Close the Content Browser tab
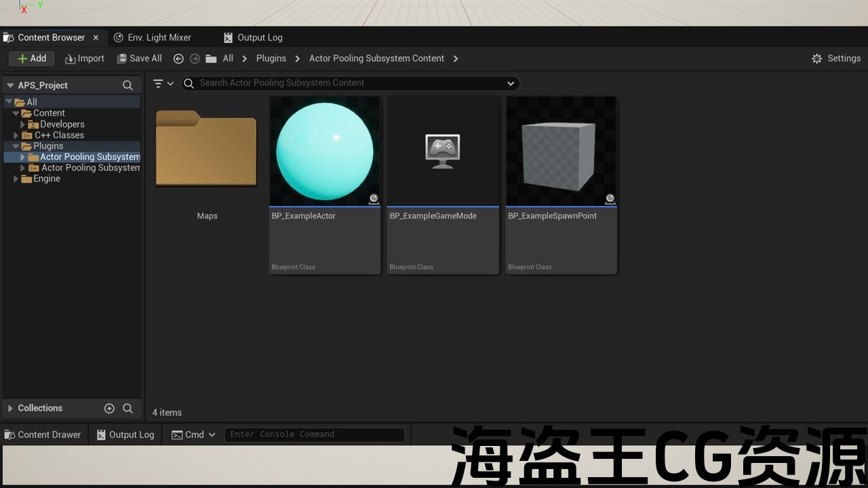Screen dimensions: 868x488 tap(96, 38)
